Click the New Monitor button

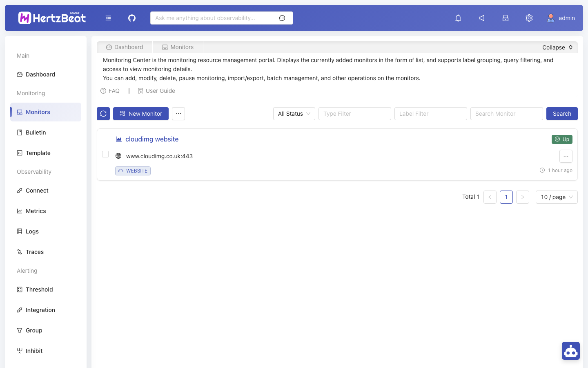click(141, 114)
